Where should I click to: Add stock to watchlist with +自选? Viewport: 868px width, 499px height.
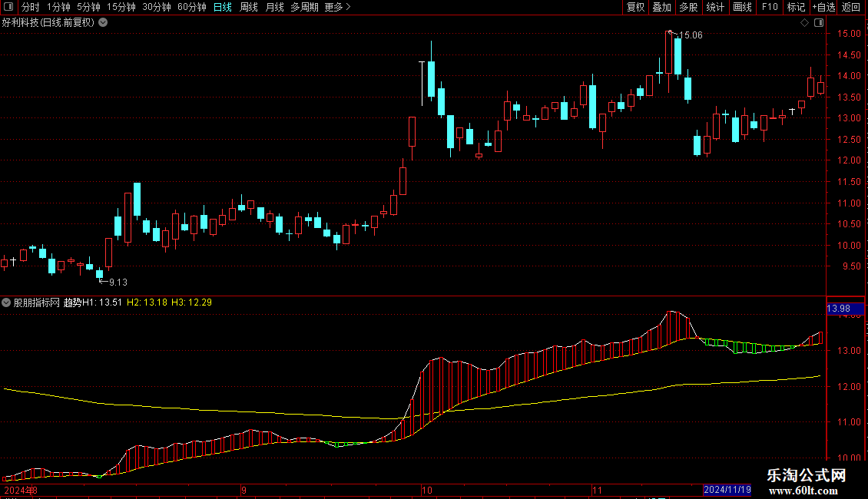823,7
